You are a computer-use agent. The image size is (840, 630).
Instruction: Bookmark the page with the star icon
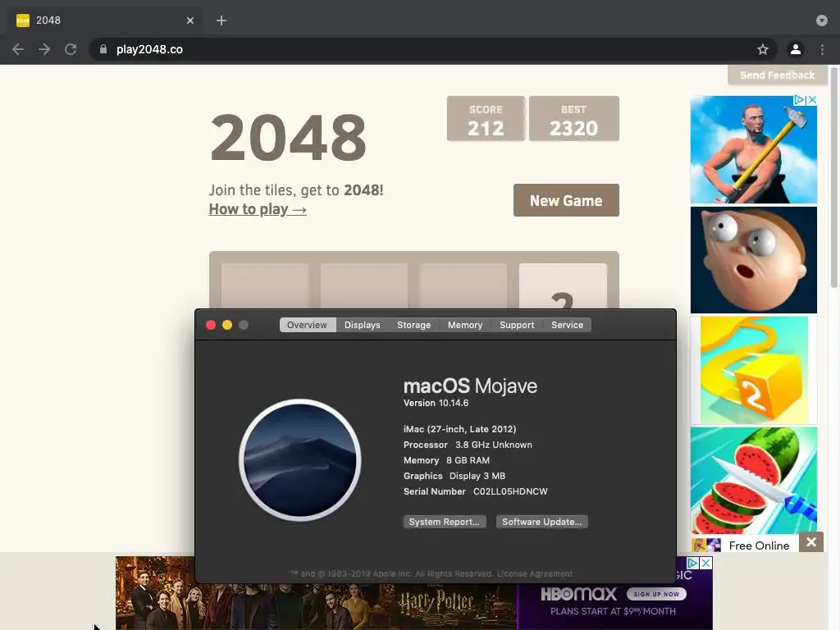click(x=763, y=49)
